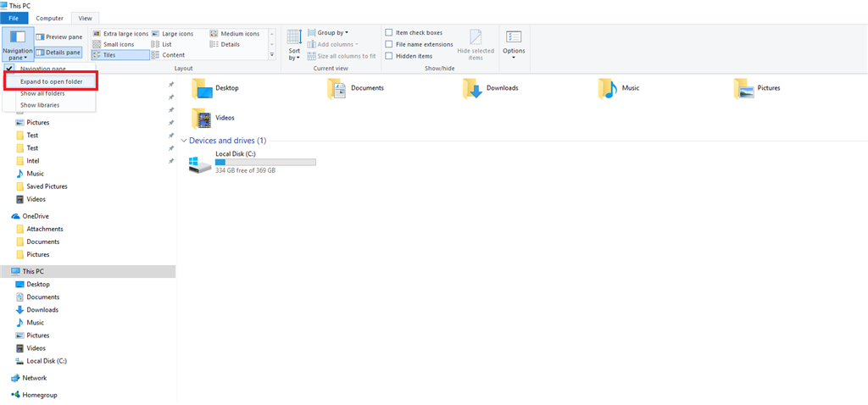The image size is (868, 405).
Task: Open OneDrive in the navigation pane
Action: (36, 216)
